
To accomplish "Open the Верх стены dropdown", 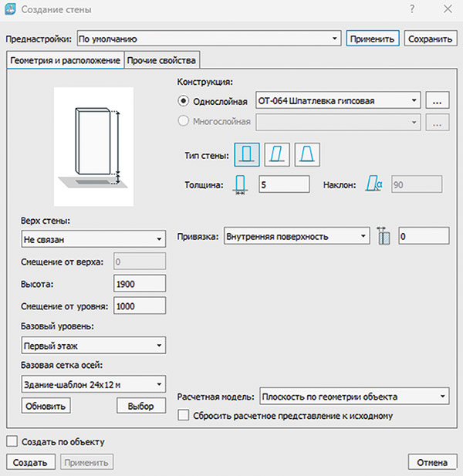I will (x=90, y=240).
